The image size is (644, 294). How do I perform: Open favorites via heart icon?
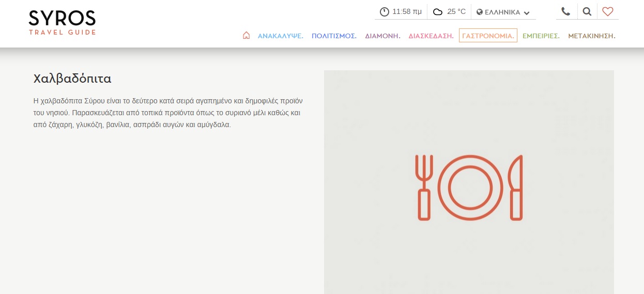point(608,11)
